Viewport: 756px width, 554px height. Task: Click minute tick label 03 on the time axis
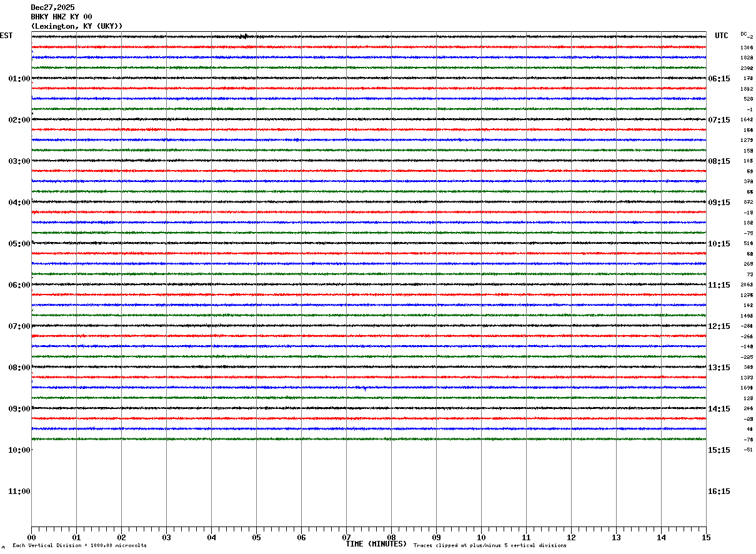coord(166,538)
